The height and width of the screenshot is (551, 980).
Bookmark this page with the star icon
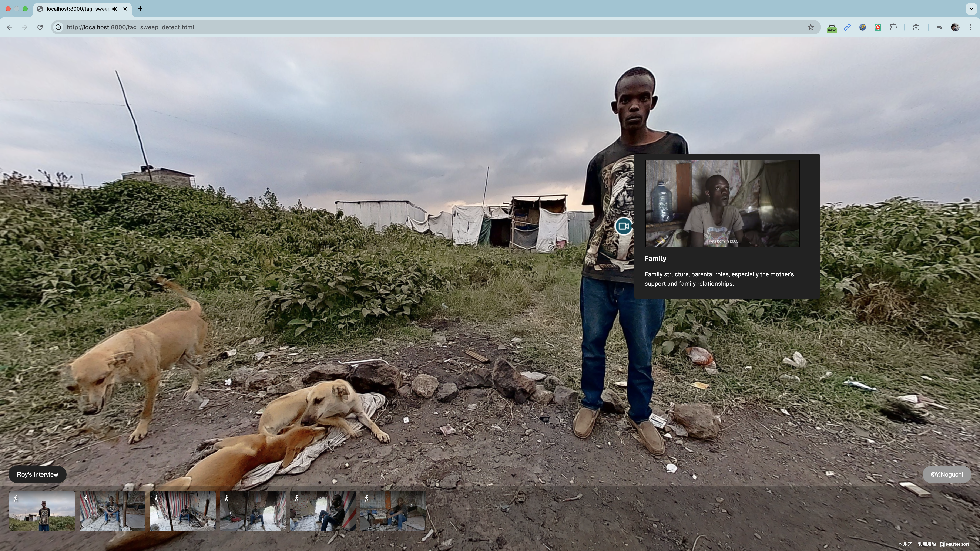click(810, 27)
